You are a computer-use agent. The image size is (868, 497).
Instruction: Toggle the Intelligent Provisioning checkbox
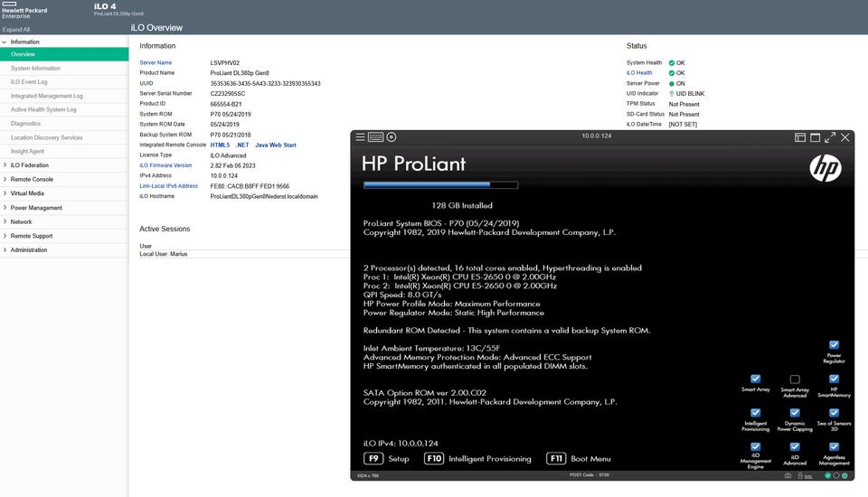(x=756, y=413)
